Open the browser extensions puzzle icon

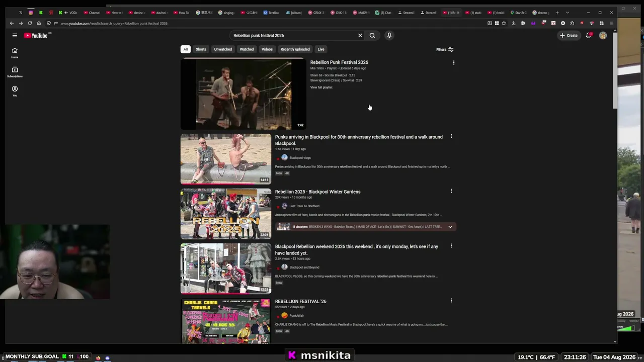(x=572, y=23)
